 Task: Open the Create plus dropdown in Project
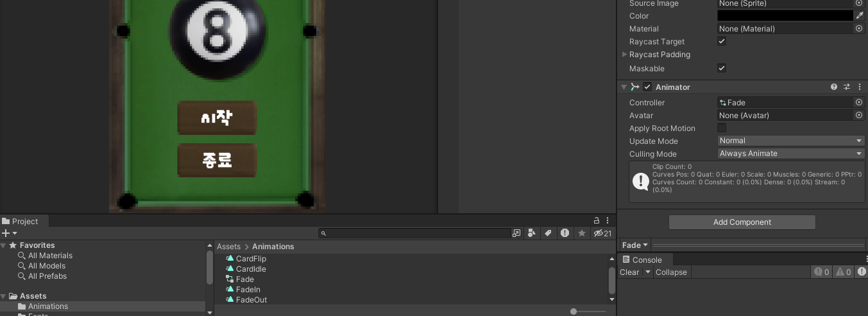tap(9, 233)
